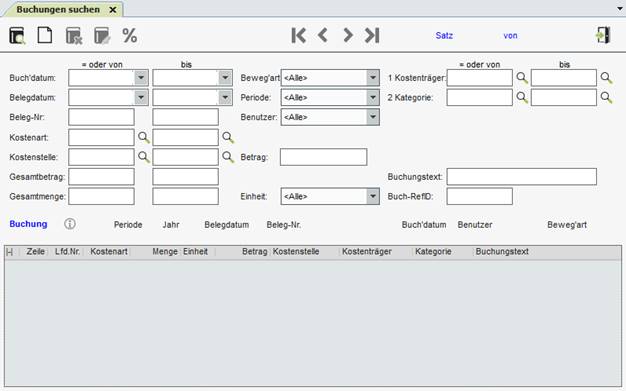Expand Buch'datum 'bis' date dropdown
The height and width of the screenshot is (391, 626).
click(225, 77)
